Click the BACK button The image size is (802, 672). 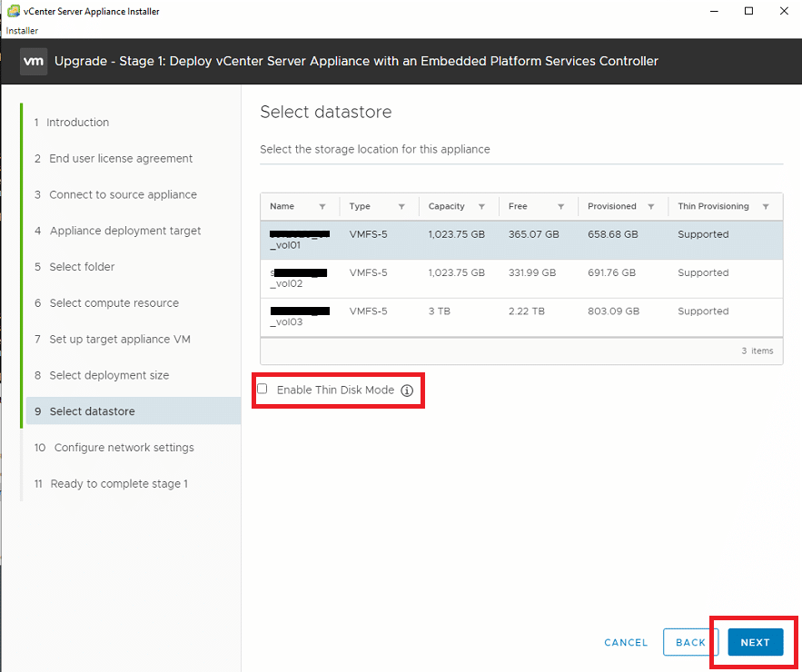tap(690, 642)
